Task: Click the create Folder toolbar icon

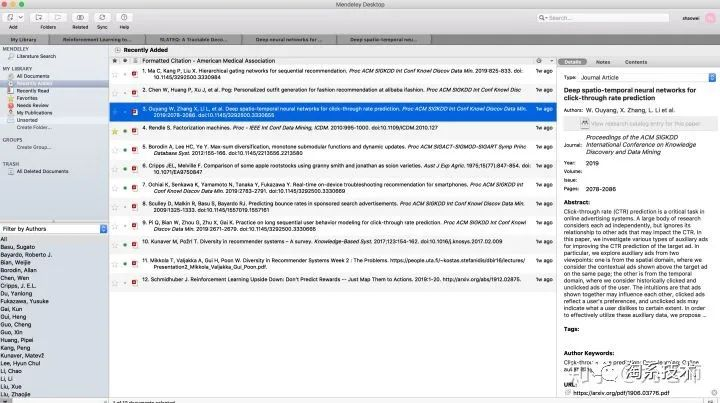Action: 39,17
